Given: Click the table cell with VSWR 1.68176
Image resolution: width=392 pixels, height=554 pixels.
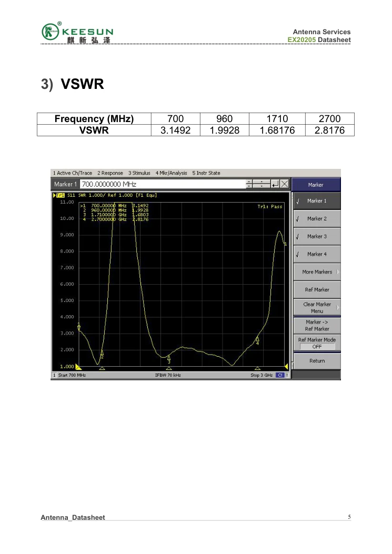Looking at the screenshot, I should point(277,130).
